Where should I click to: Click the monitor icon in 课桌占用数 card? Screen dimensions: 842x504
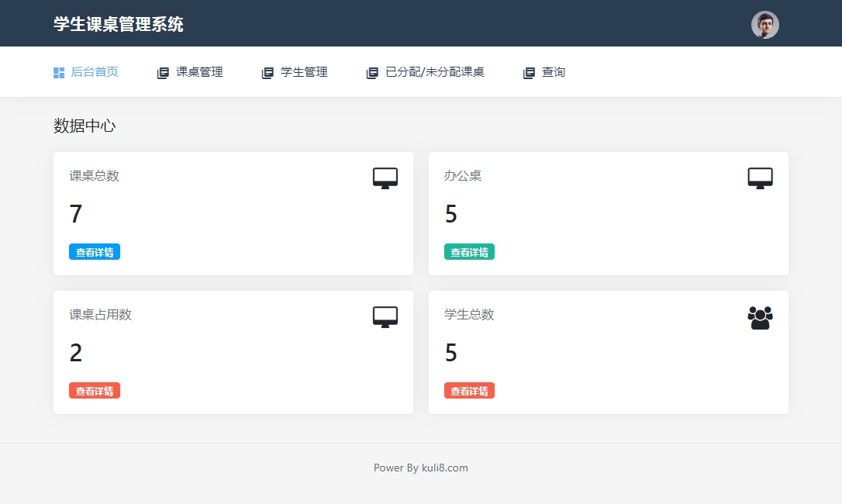385,317
